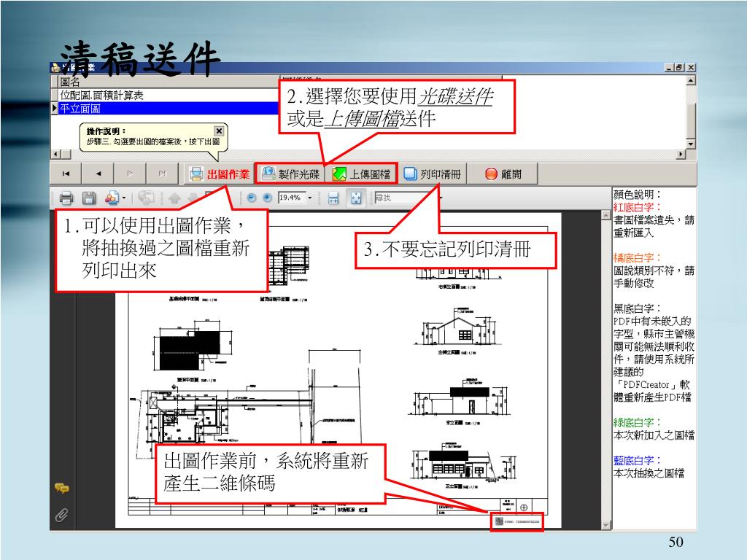This screenshot has height=560, width=747.
Task: Click the 上傳圖檔 upload button
Action: (360, 174)
